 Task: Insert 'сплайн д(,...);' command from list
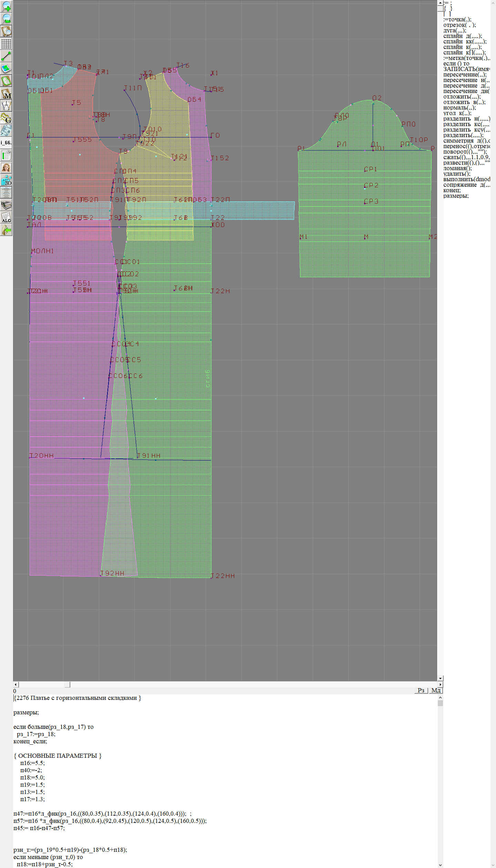tap(462, 36)
